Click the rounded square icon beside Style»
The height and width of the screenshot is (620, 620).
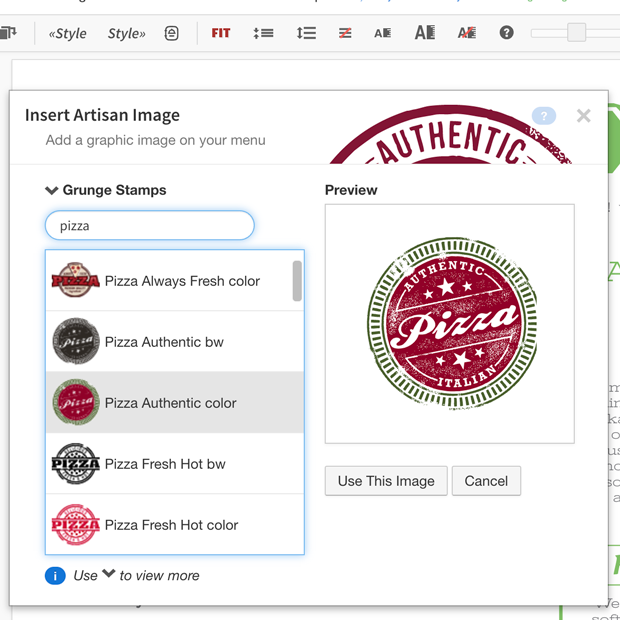[172, 33]
